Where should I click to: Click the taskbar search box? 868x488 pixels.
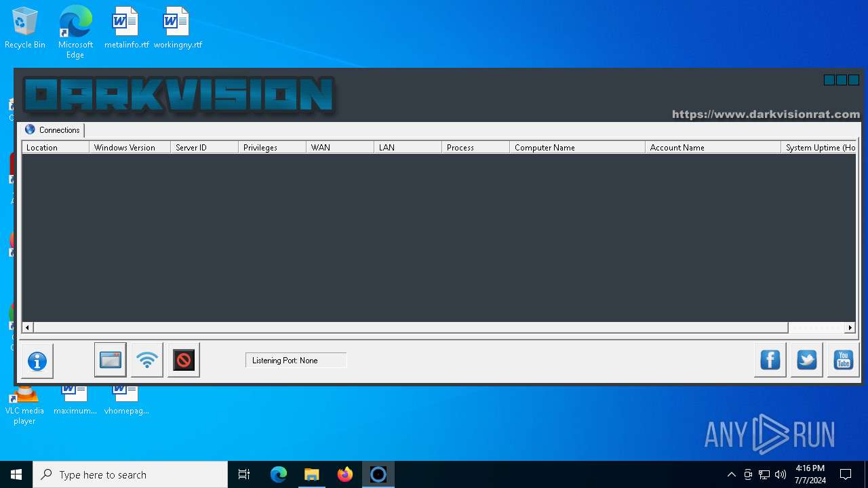coord(130,474)
